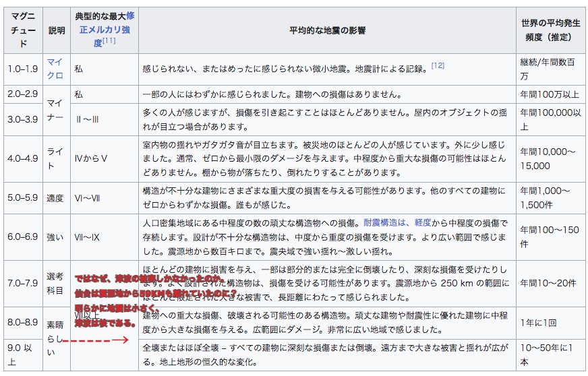Select frequency cell 年間1,000～1,500件
This screenshot has height=376, width=588.
click(550, 198)
